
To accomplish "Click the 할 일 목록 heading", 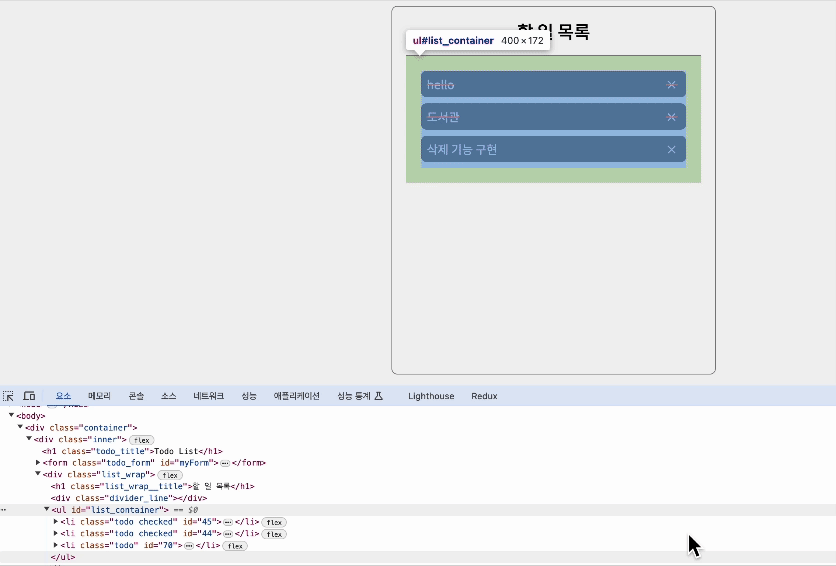I will (553, 32).
